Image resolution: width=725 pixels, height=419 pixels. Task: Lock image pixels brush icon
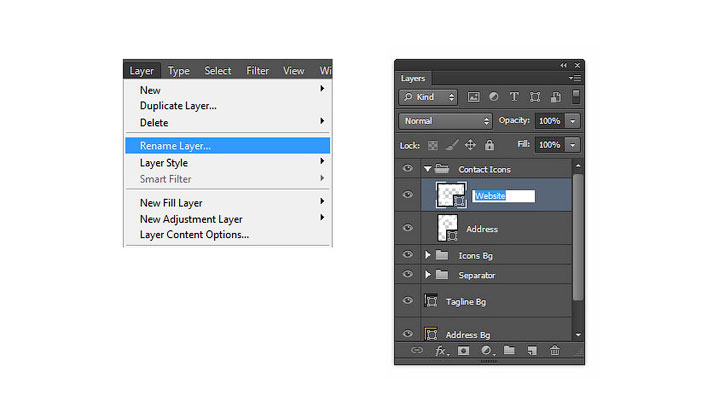pos(452,145)
